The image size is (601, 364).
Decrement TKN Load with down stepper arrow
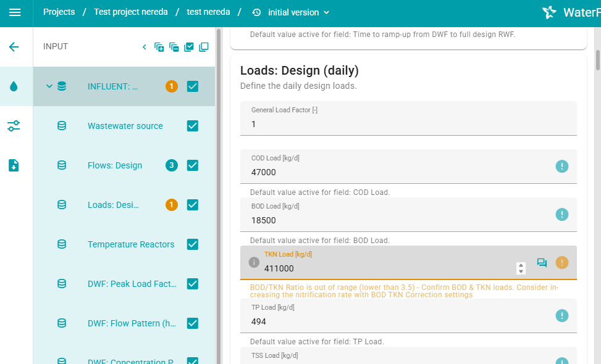[521, 271]
